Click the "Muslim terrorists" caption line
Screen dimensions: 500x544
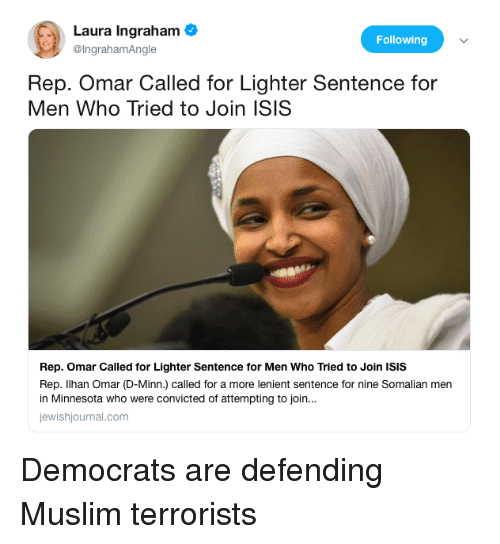click(x=138, y=514)
